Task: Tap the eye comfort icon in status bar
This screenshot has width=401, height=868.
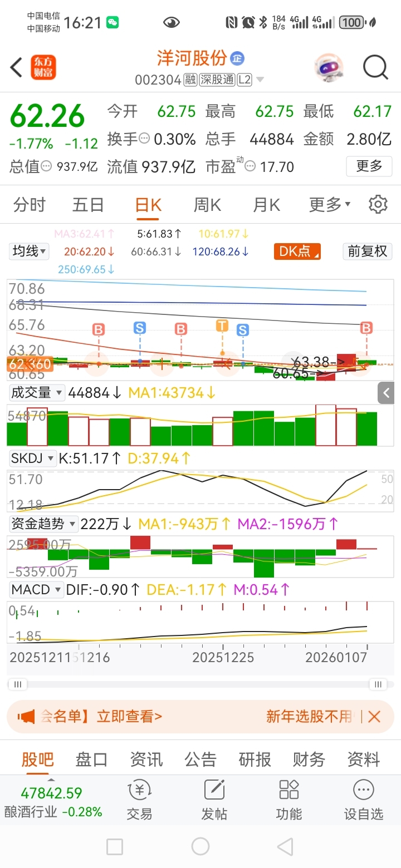Action: click(x=172, y=22)
